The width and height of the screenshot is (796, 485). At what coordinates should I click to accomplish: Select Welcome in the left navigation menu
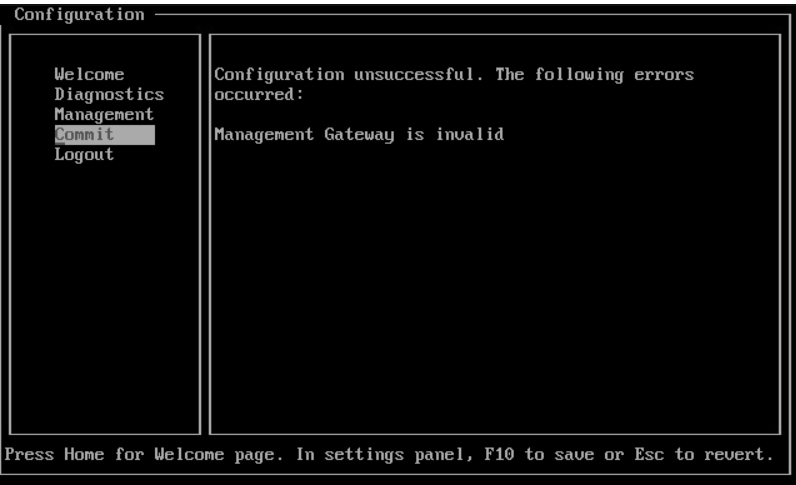[89, 74]
